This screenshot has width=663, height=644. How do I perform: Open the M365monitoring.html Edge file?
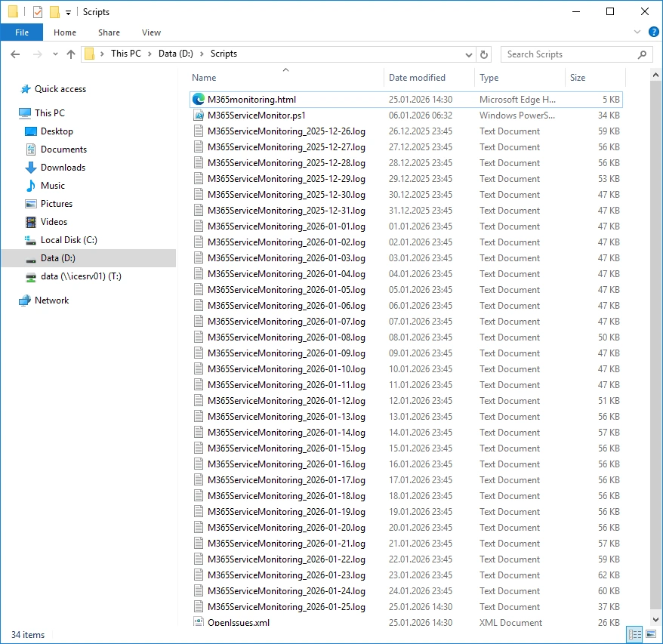(251, 99)
